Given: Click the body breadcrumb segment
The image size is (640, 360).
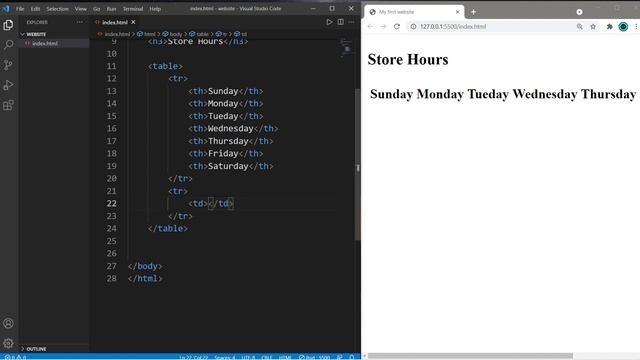Looking at the screenshot, I should (x=173, y=34).
